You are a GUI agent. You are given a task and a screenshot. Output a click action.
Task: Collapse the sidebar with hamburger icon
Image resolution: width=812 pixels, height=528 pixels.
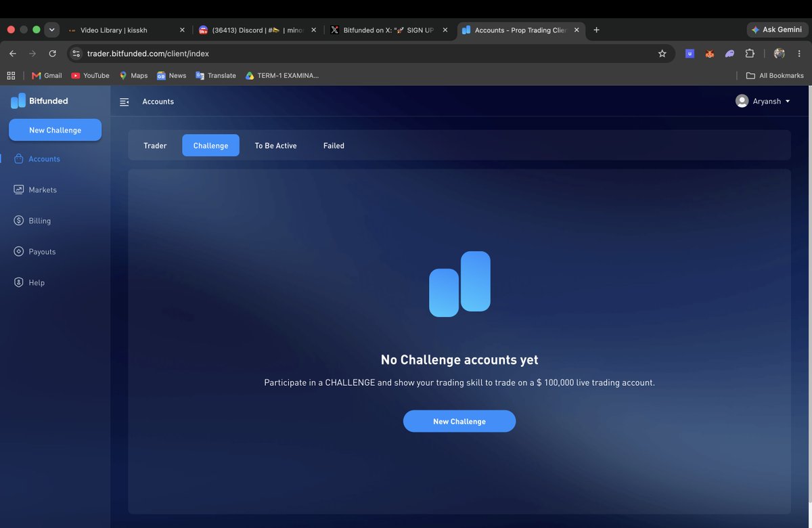click(x=124, y=102)
